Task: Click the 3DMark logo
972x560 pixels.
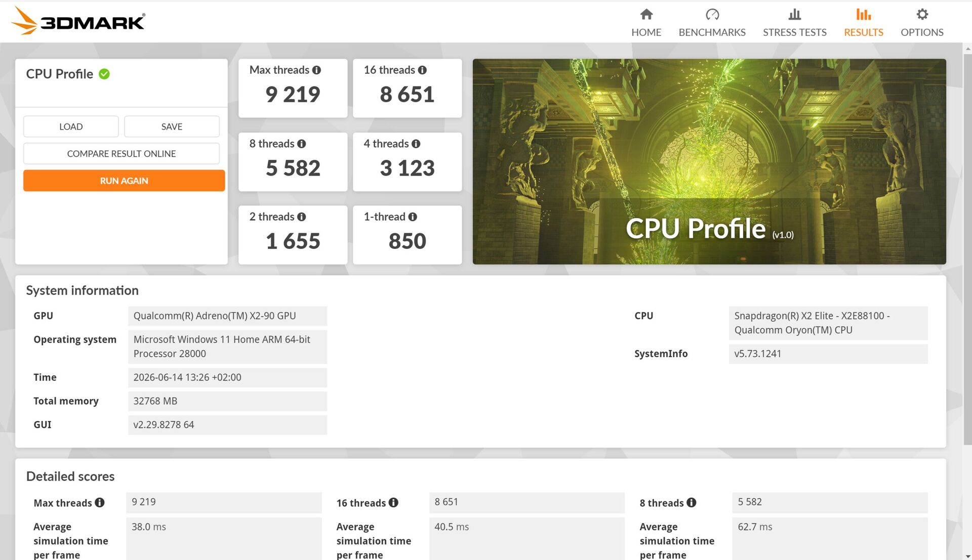Action: coord(78,21)
